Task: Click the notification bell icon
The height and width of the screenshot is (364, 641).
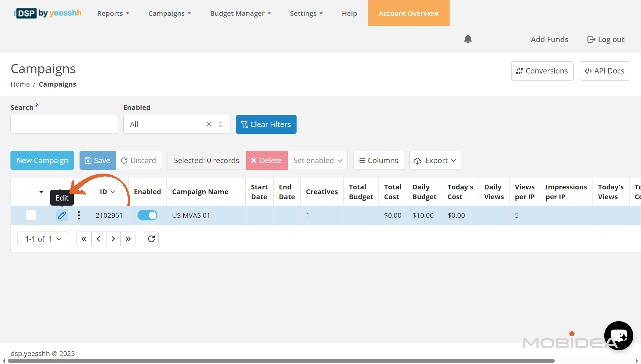Action: click(468, 39)
